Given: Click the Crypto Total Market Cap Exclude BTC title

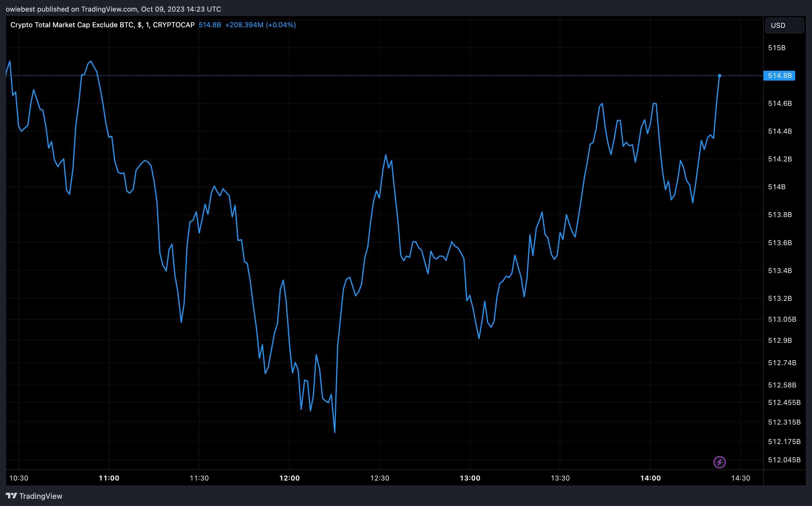Looking at the screenshot, I should click(102, 25).
